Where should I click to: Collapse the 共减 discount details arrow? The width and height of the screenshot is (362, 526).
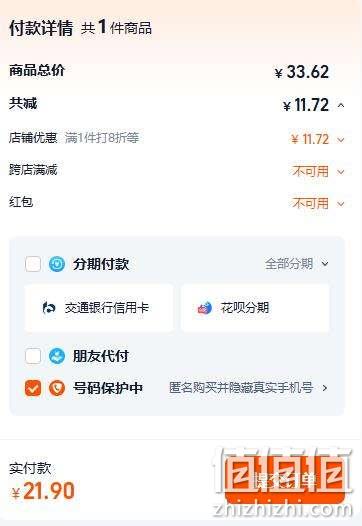(x=341, y=105)
